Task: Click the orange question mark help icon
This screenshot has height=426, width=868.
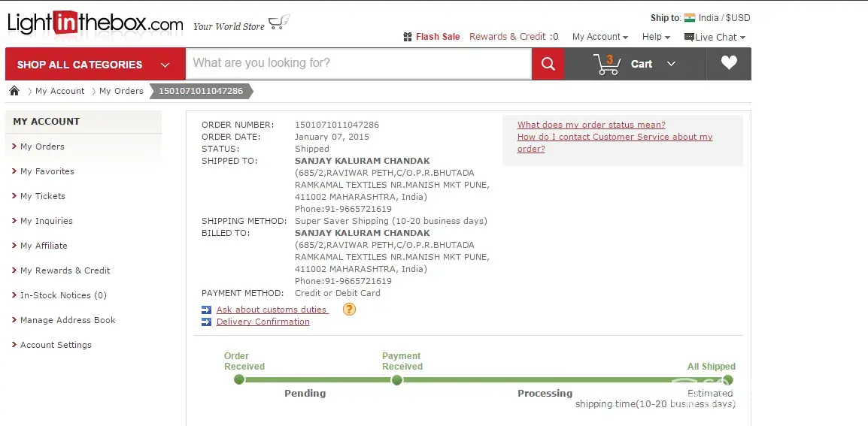Action: (x=349, y=310)
